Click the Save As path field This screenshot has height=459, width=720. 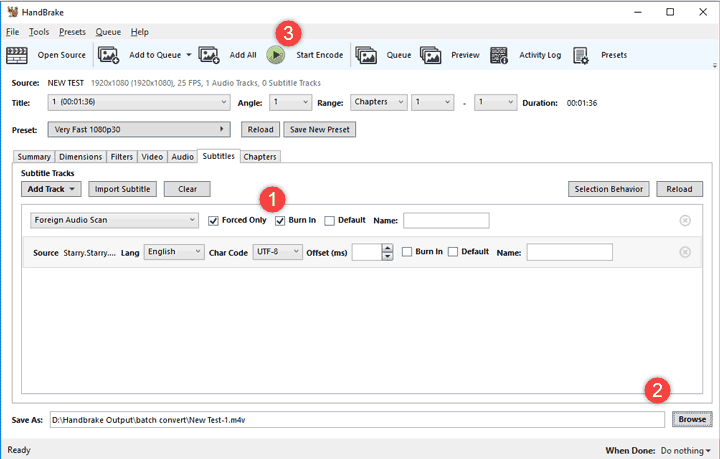click(357, 420)
